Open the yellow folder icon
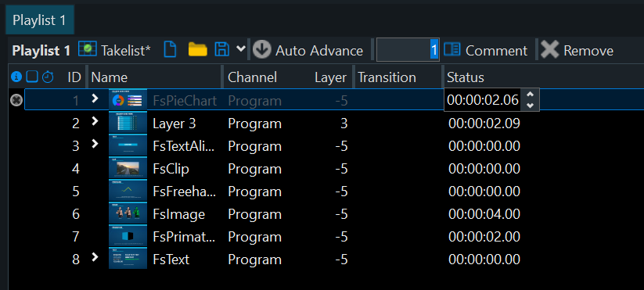 click(x=197, y=49)
